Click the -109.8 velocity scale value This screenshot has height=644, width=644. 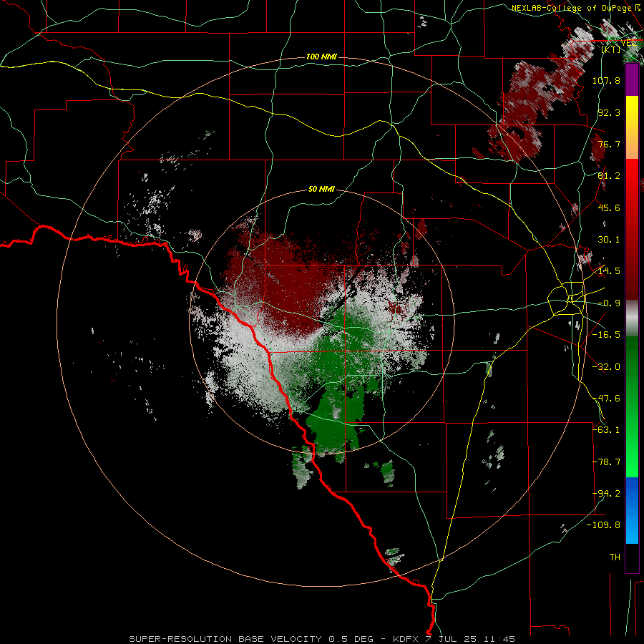603,525
